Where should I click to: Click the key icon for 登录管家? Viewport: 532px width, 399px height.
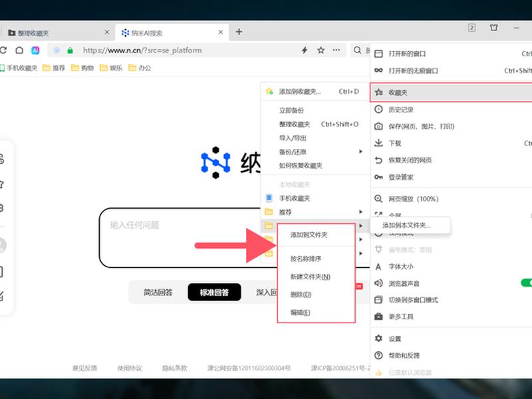[378, 177]
